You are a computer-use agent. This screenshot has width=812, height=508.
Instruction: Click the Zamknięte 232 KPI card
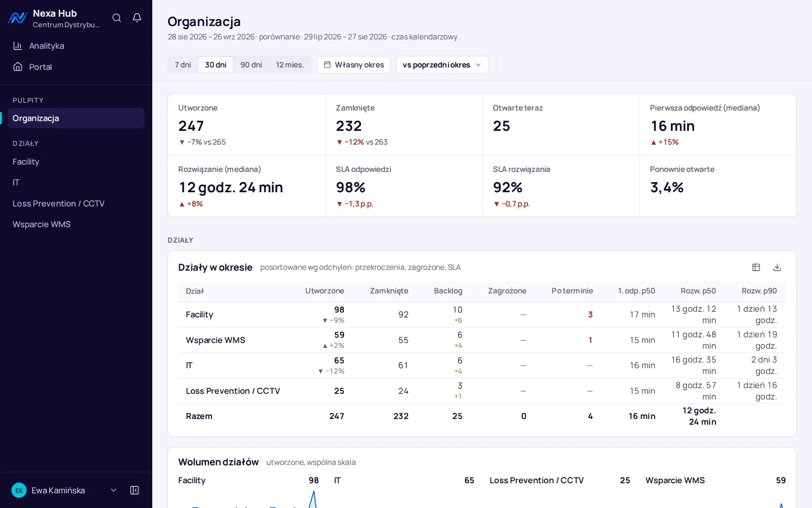coord(404,125)
